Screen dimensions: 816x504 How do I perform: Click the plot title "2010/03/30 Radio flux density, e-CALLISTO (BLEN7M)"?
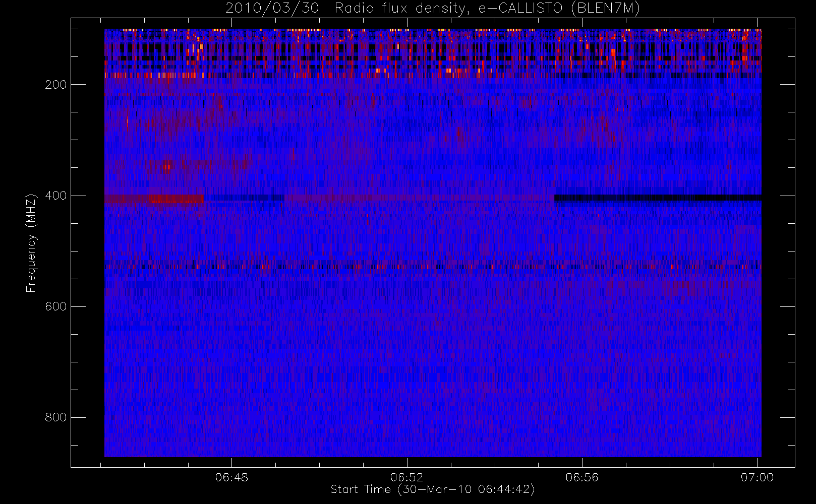[x=433, y=8]
